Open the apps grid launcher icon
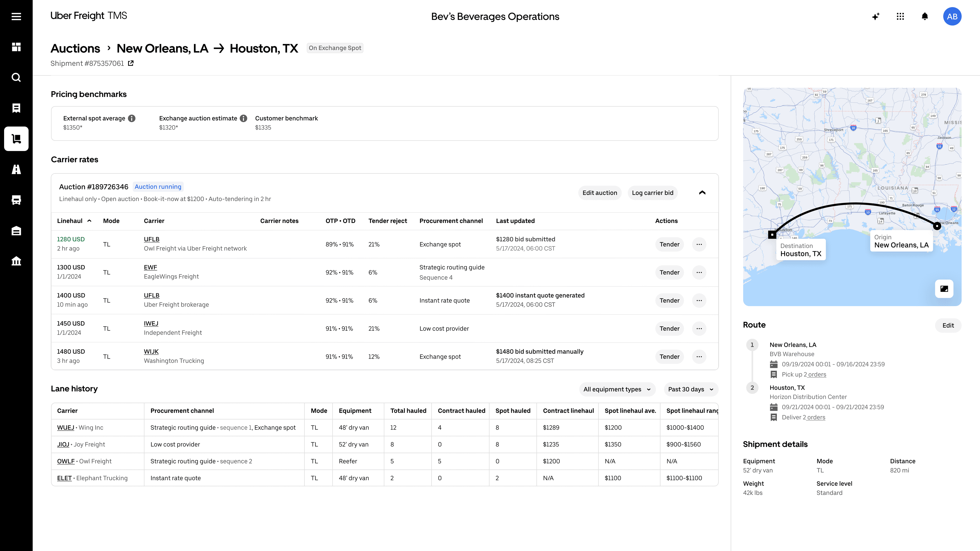 click(x=900, y=16)
